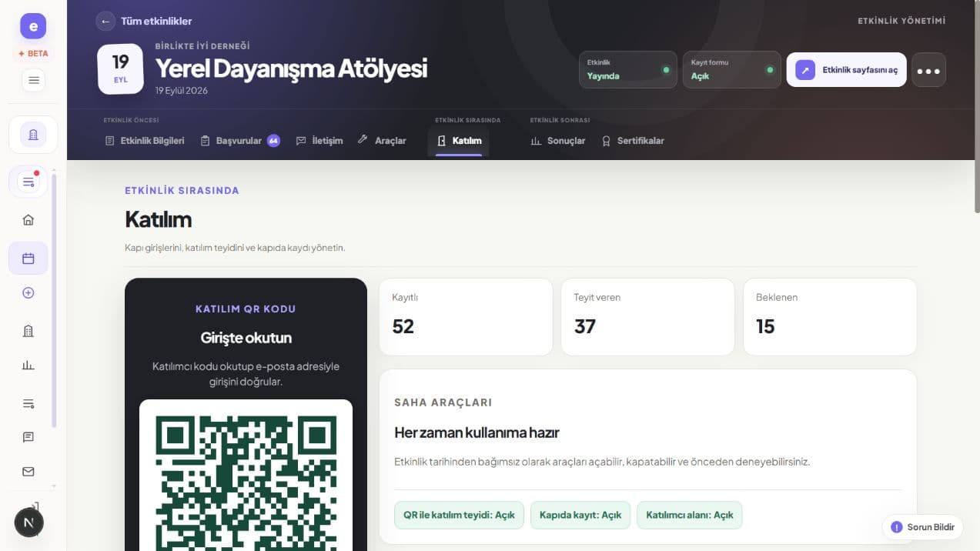This screenshot has height=551, width=980.
Task: Open the chat message icon in sidebar
Action: tap(28, 437)
